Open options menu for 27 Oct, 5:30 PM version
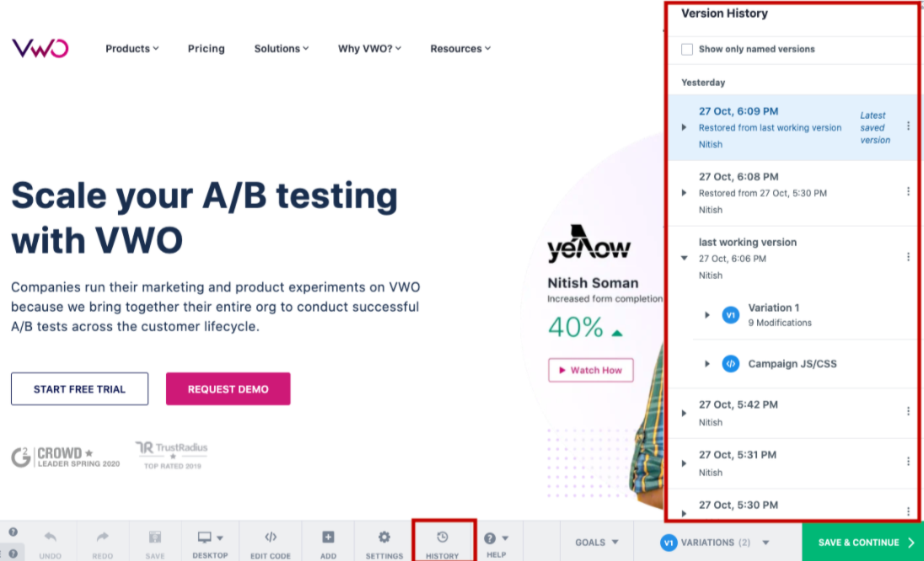Viewport: 924px width, 561px height. coord(908,511)
